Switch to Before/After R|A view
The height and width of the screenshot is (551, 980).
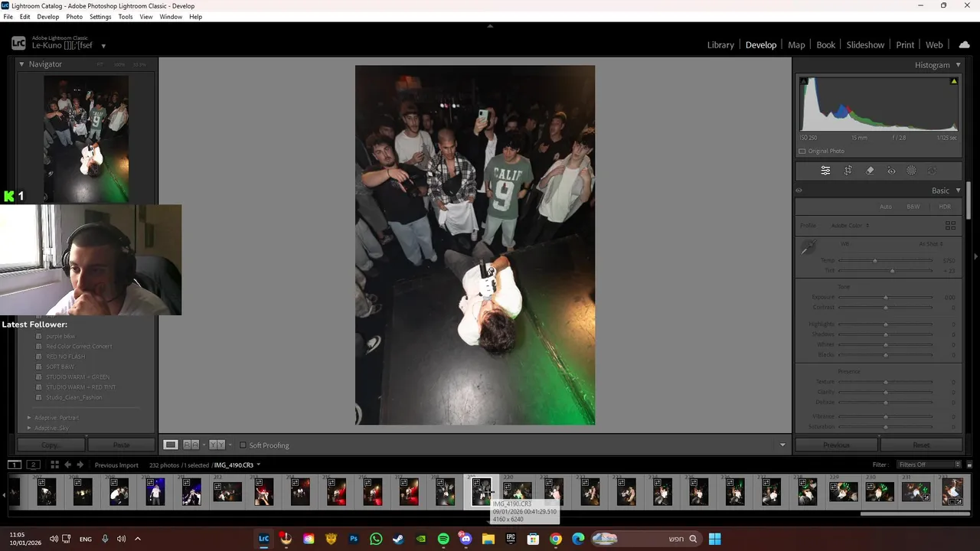pyautogui.click(x=191, y=445)
